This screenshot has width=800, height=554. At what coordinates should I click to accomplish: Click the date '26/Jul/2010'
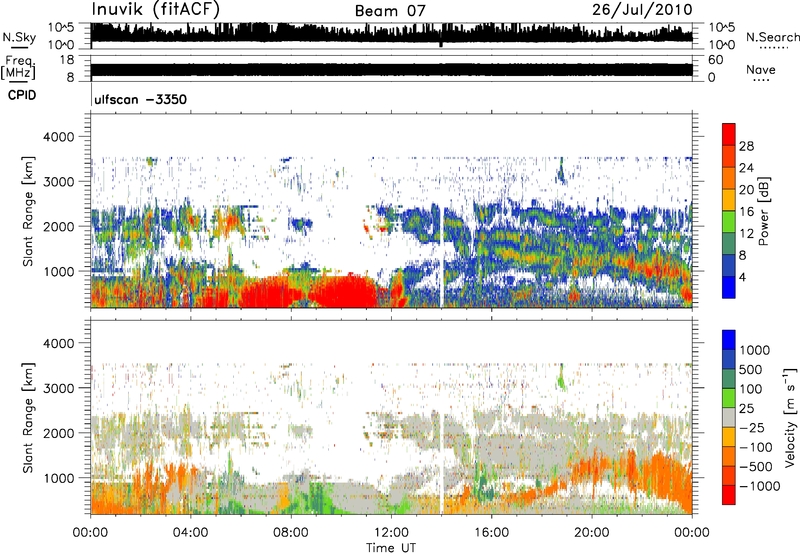(x=642, y=10)
